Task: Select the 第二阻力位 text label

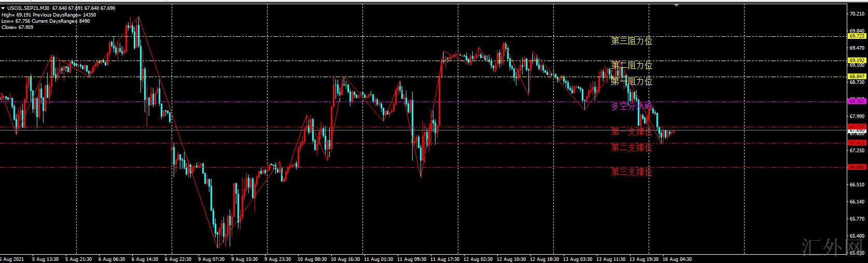Action: (631, 65)
